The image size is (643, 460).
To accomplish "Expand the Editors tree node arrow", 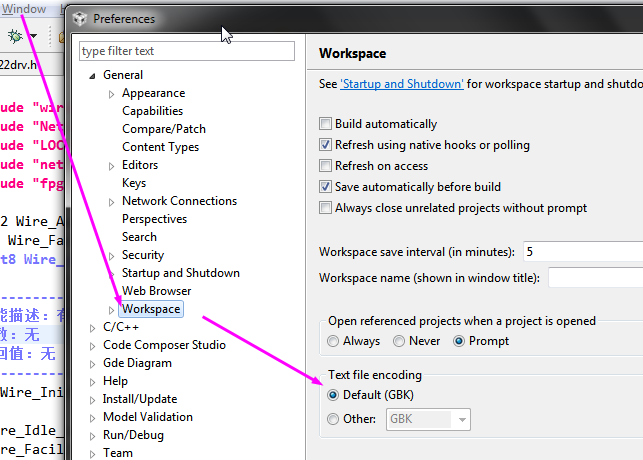I will click(x=112, y=165).
